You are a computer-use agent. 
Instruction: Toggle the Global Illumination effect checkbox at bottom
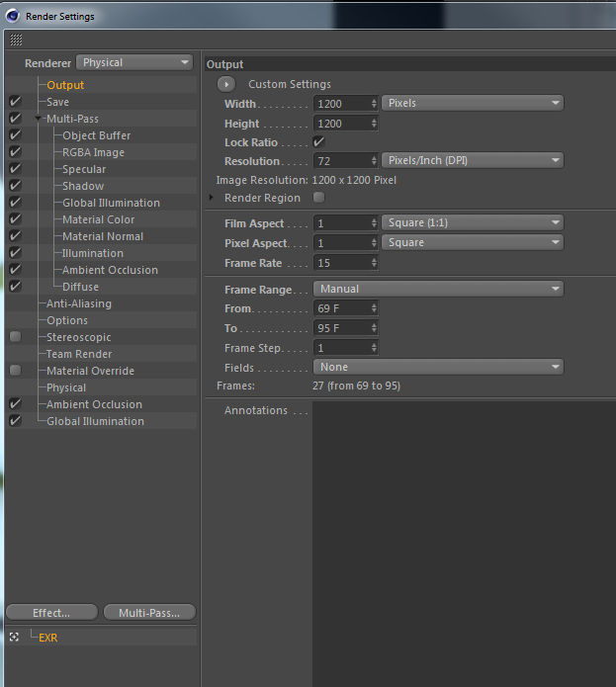pyautogui.click(x=15, y=421)
